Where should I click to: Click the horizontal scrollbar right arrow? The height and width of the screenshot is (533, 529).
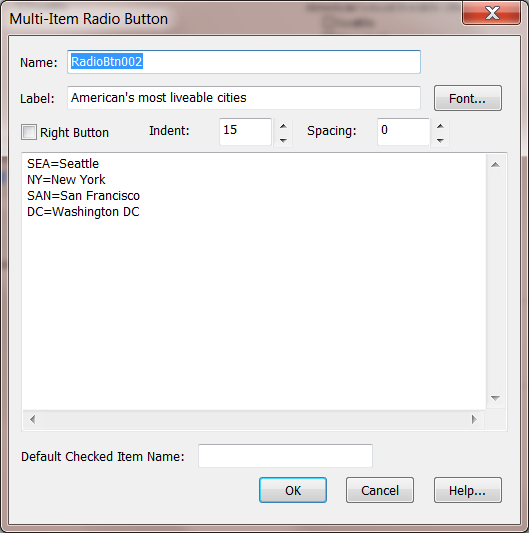474,419
